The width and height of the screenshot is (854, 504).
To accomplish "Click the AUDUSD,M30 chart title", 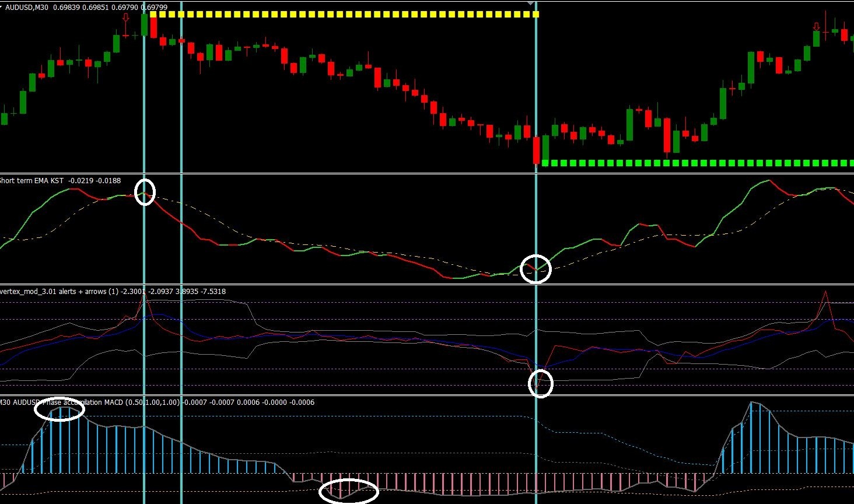I will click(26, 8).
